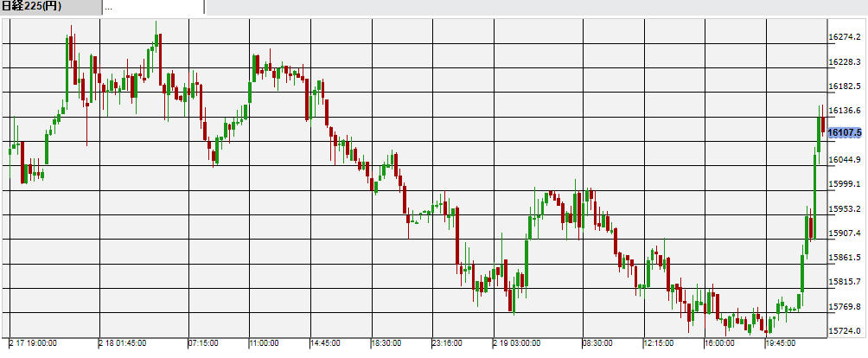The width and height of the screenshot is (868, 358).
Task: Click the 16274.2 price axis label
Action: pyautogui.click(x=845, y=37)
